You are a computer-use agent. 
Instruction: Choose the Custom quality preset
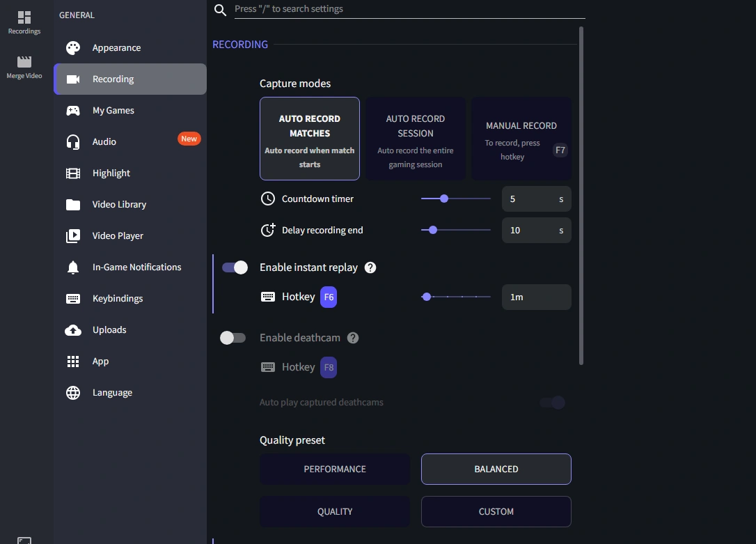pyautogui.click(x=496, y=511)
